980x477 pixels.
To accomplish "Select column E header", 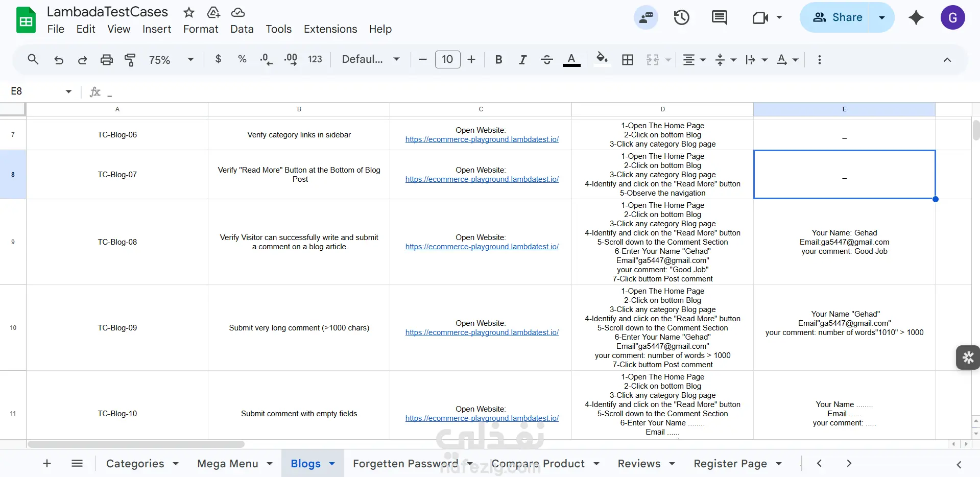I will tap(844, 109).
